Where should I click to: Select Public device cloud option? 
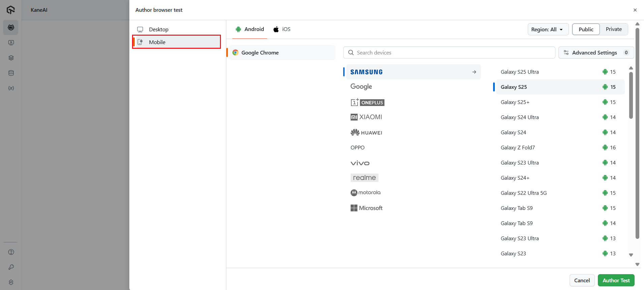point(586,29)
